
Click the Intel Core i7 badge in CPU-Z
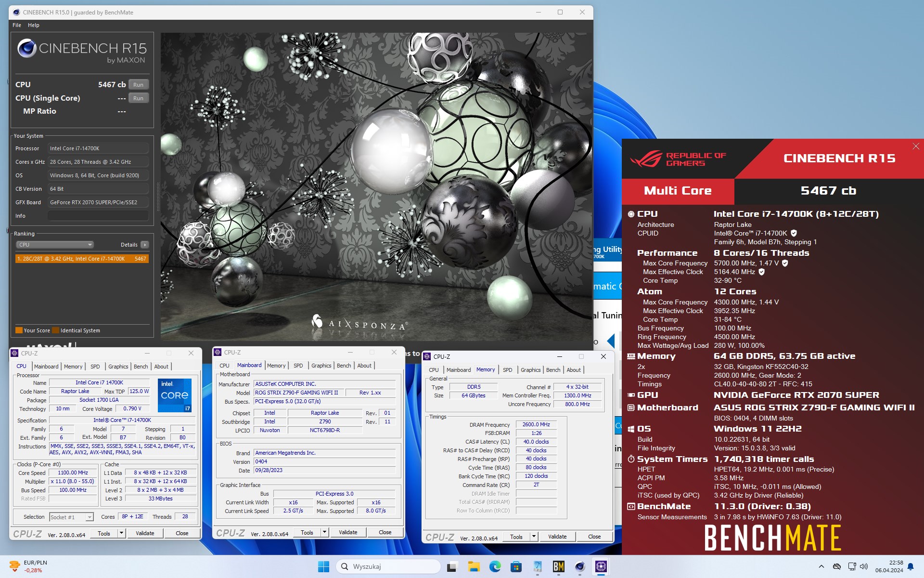pos(175,395)
